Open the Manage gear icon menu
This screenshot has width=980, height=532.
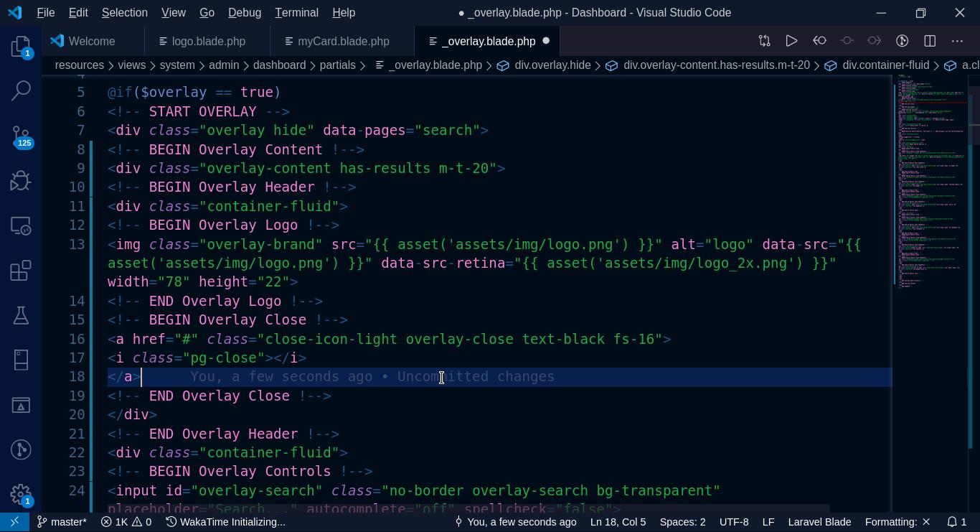21,494
